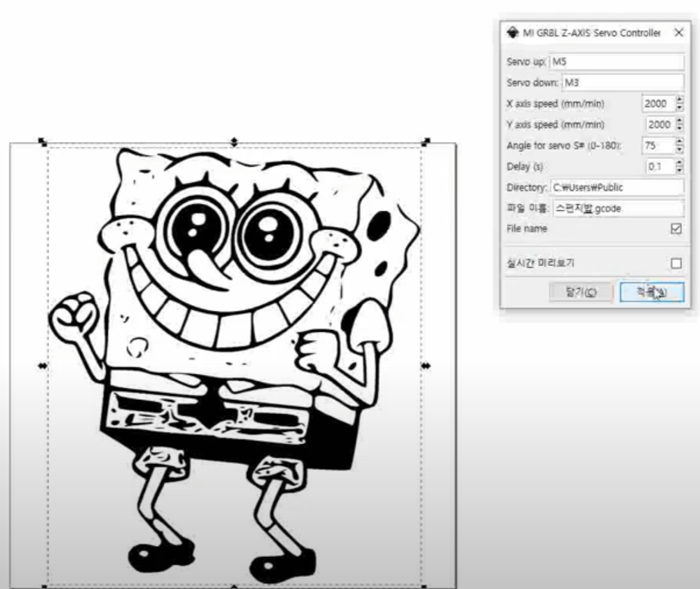The width and height of the screenshot is (700, 589).
Task: Increase X axis speed with up arrow
Action: point(680,99)
